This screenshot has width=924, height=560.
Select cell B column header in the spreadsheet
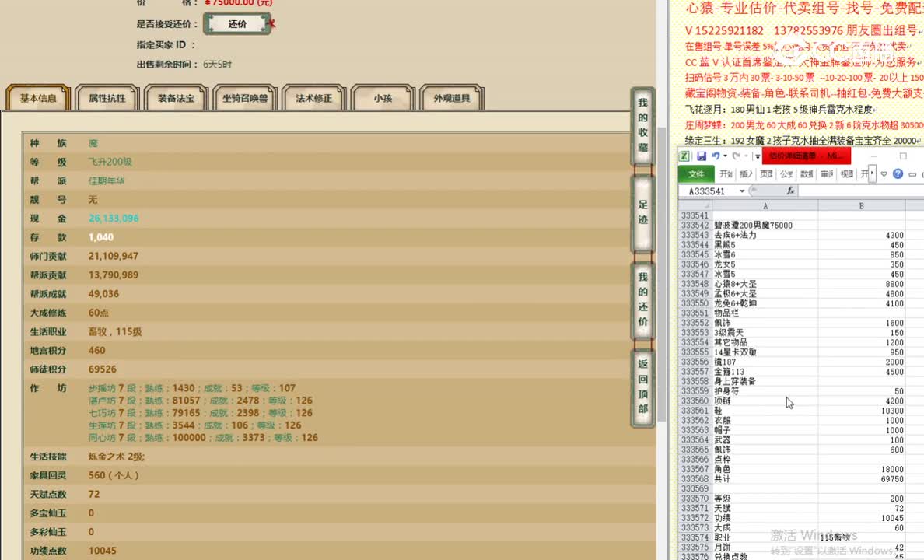pos(862,205)
